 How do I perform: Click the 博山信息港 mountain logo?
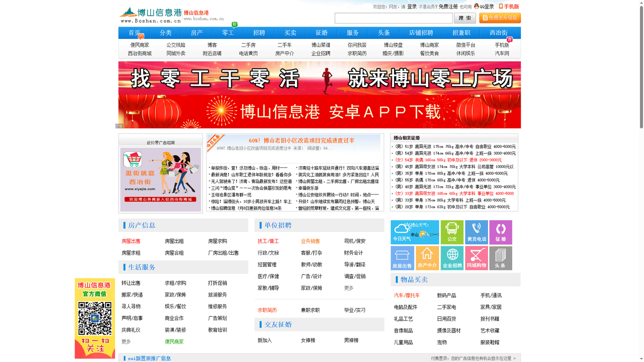coord(150,15)
